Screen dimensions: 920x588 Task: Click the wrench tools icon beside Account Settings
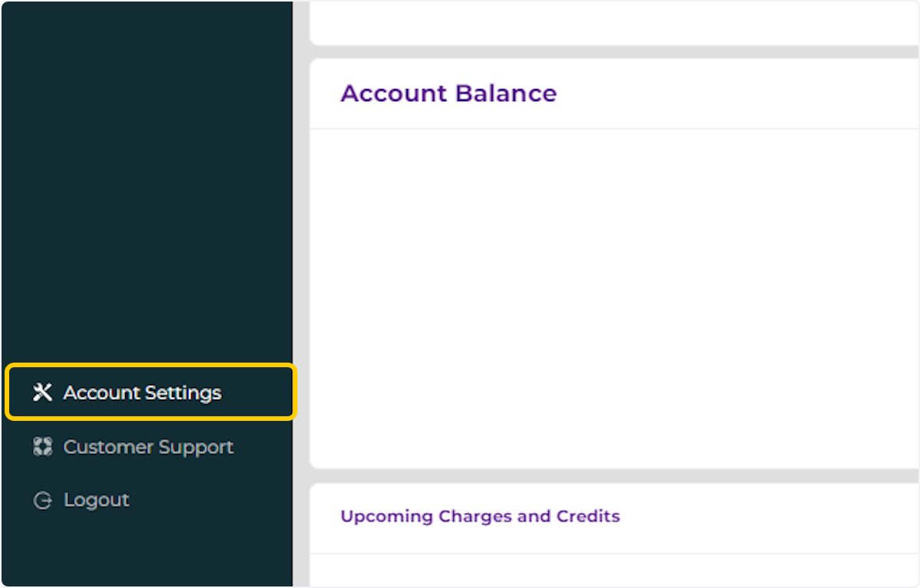(x=43, y=392)
